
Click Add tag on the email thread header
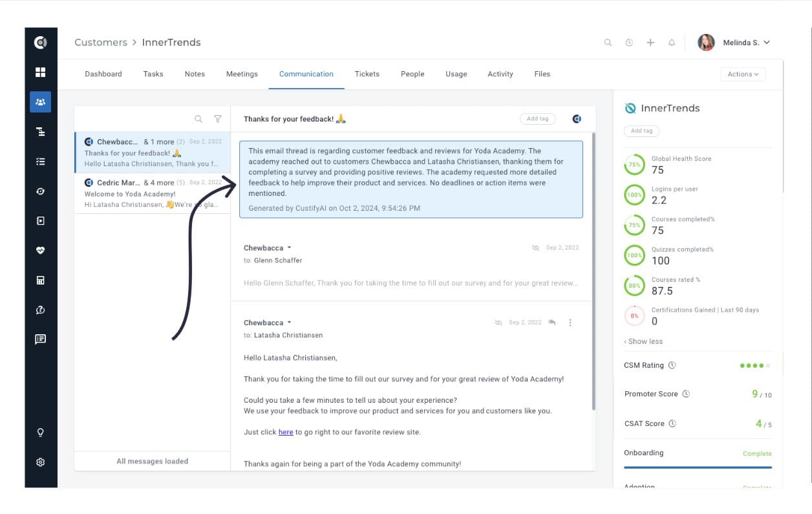[538, 119]
